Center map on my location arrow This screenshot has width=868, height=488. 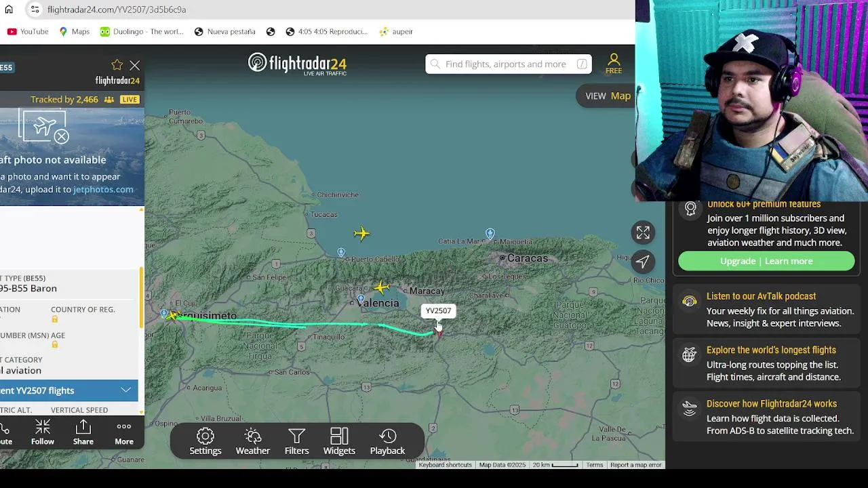(x=643, y=262)
